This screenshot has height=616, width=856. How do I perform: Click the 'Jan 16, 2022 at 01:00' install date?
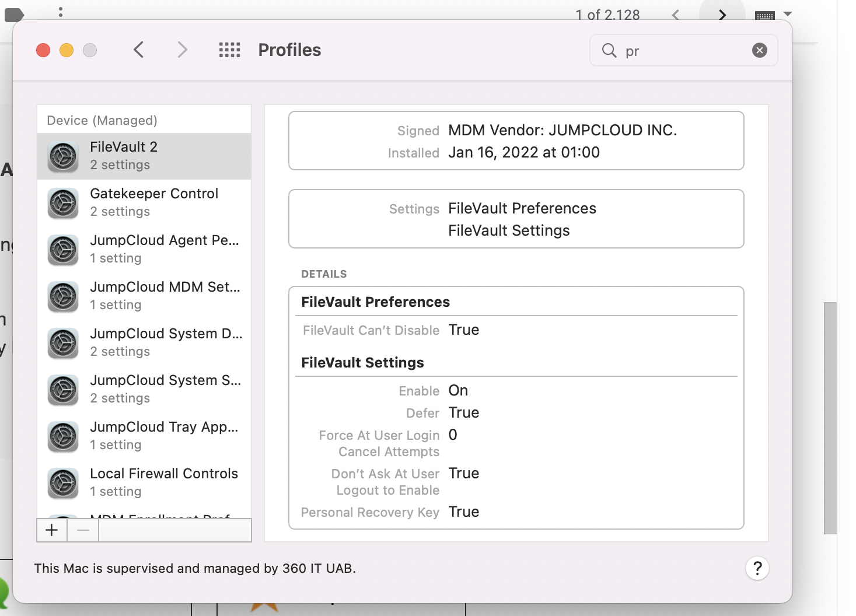[524, 152]
